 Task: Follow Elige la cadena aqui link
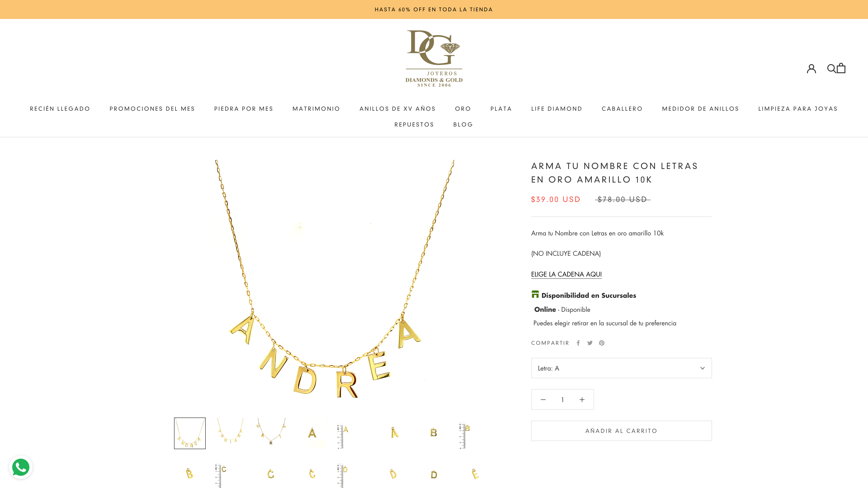point(566,274)
